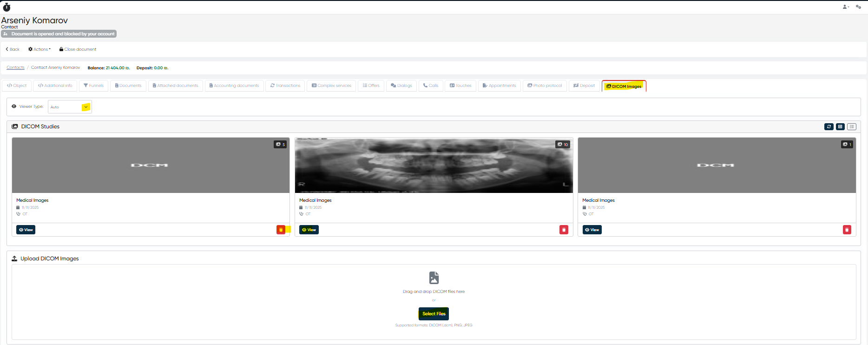Screen dimensions: 868x345
Task: Open the user account dropdown
Action: tap(846, 7)
